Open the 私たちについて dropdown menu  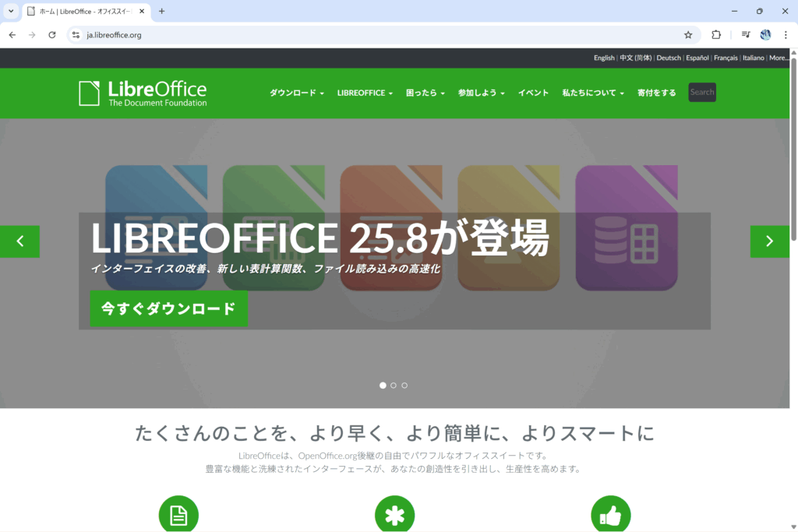[593, 93]
